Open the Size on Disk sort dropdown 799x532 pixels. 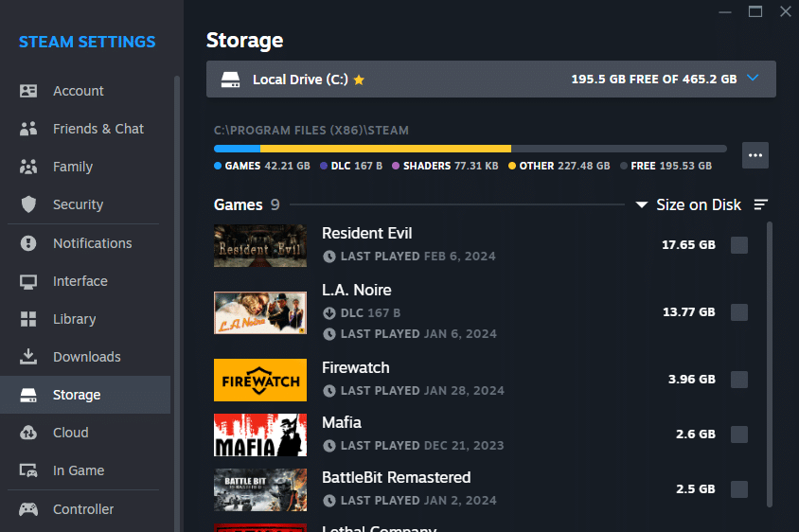[689, 204]
